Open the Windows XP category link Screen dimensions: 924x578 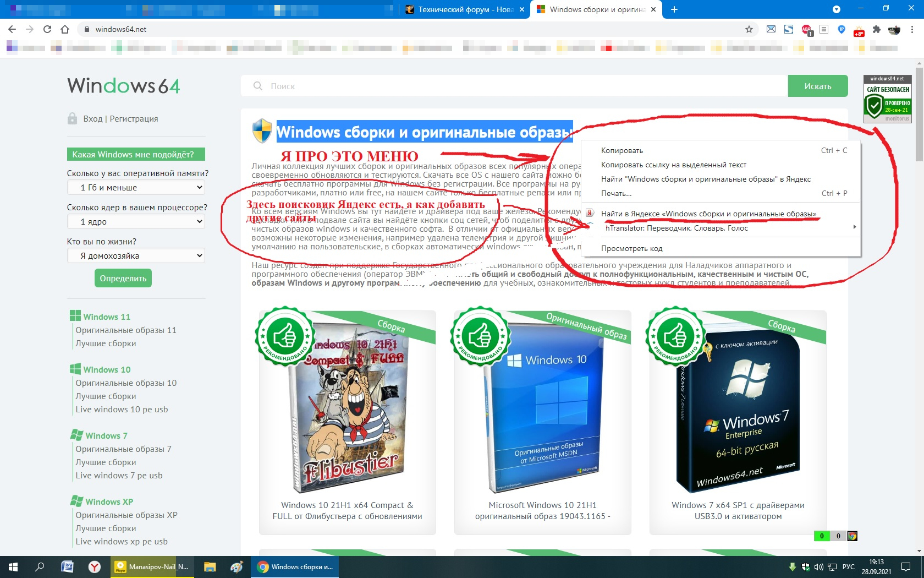pyautogui.click(x=109, y=502)
